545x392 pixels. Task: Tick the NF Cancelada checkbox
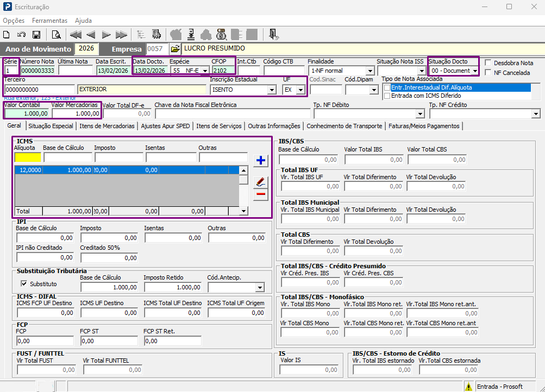488,73
